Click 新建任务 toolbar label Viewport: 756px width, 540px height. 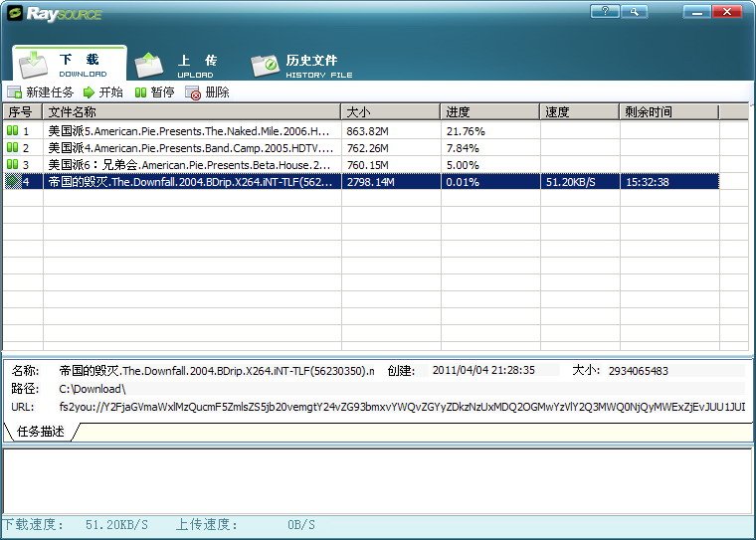[x=50, y=92]
